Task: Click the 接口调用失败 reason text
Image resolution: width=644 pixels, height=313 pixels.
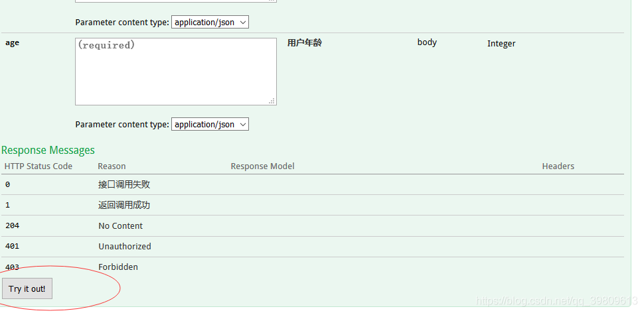Action: tap(124, 184)
